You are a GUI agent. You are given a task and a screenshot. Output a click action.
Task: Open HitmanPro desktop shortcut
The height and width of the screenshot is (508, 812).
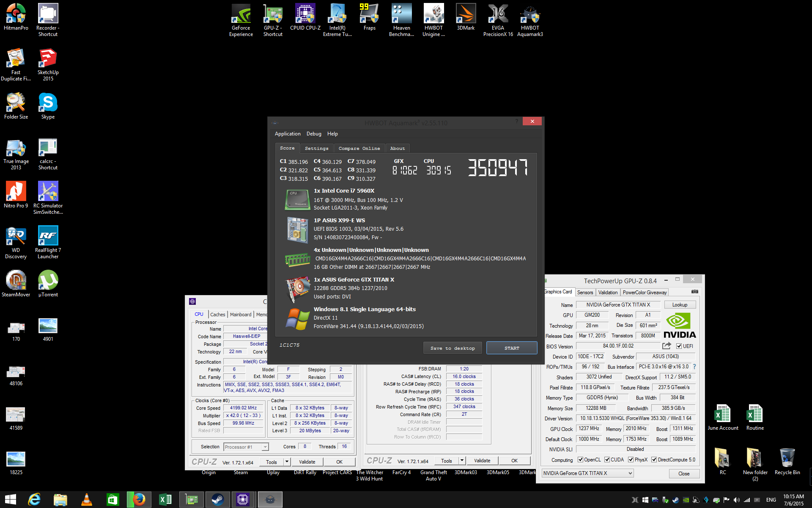point(16,17)
